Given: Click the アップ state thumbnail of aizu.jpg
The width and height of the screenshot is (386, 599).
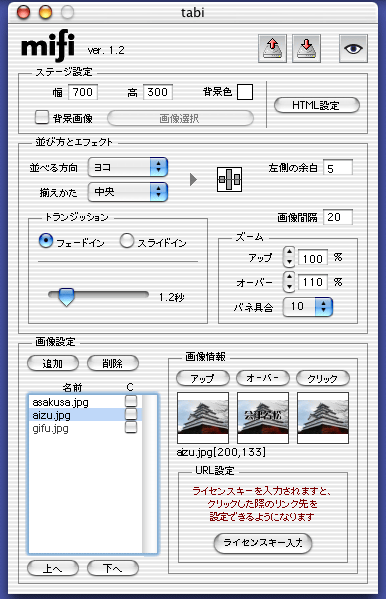Looking at the screenshot, I should coord(203,418).
